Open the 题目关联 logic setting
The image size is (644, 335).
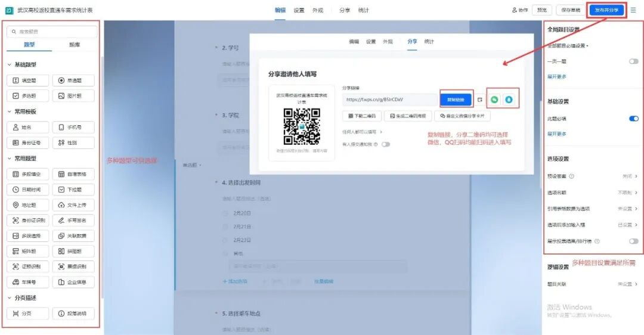click(x=592, y=284)
